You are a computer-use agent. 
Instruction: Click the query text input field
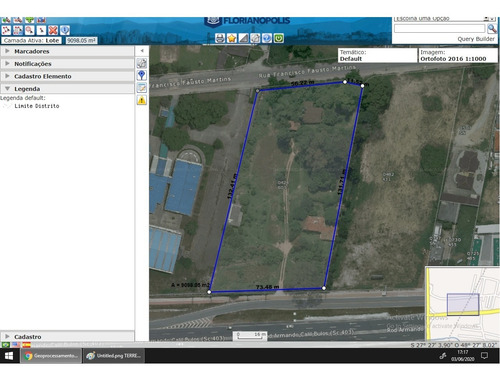pos(439,29)
